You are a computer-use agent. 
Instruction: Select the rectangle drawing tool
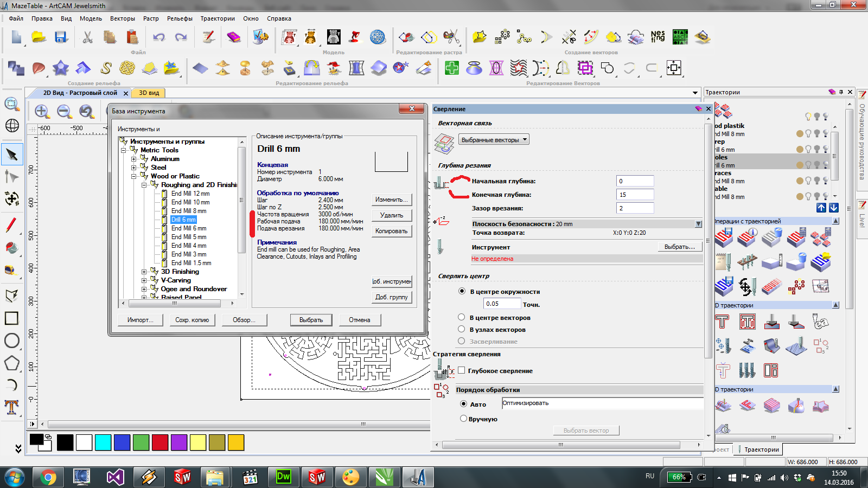tap(12, 318)
